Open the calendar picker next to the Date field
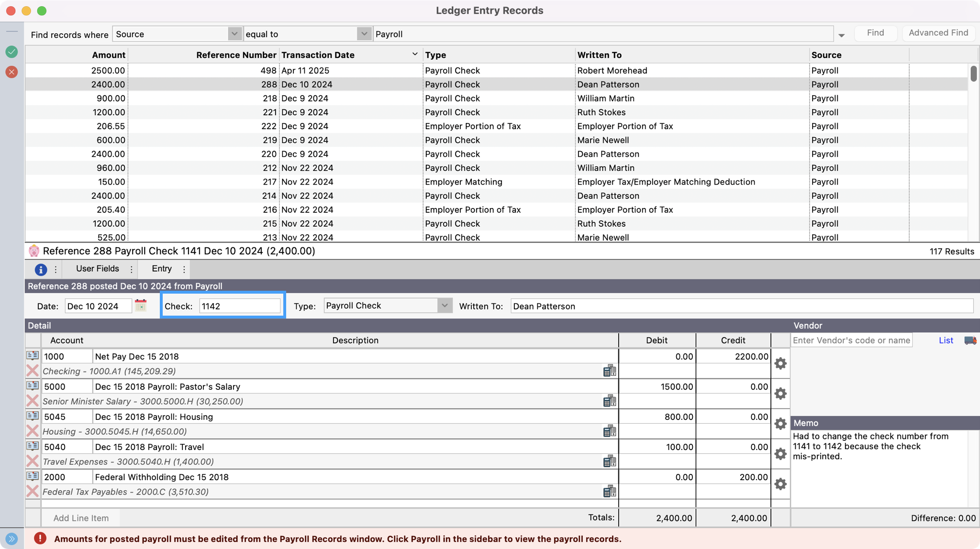 click(140, 306)
